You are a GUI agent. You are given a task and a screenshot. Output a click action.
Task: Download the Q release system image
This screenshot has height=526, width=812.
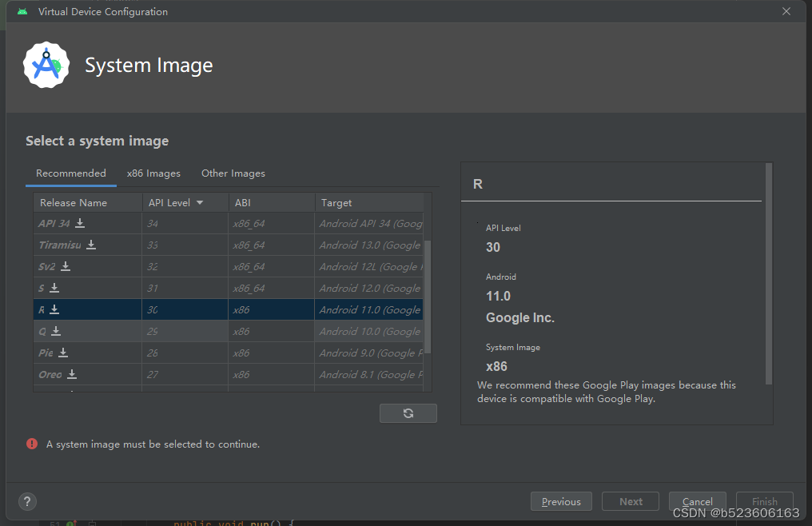(56, 331)
